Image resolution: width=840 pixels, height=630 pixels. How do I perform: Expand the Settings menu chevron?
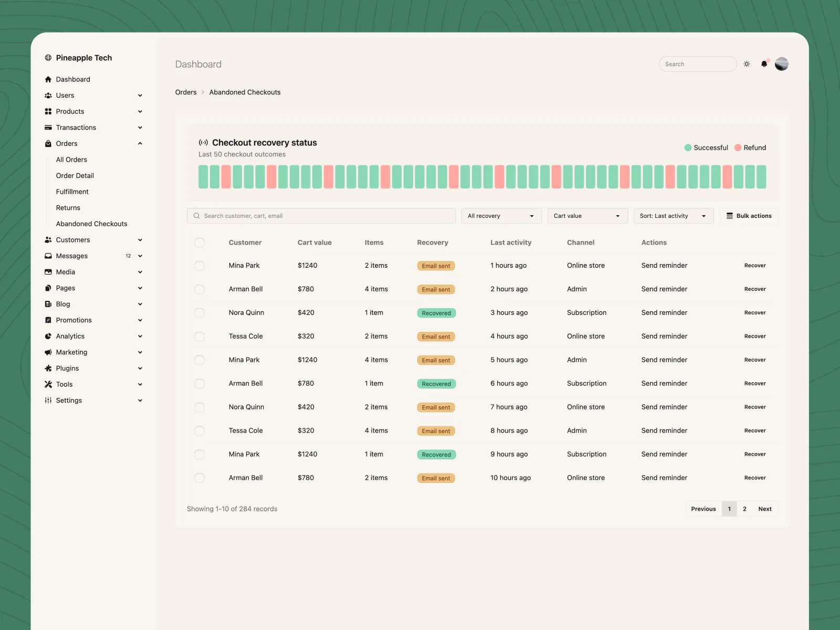(140, 401)
